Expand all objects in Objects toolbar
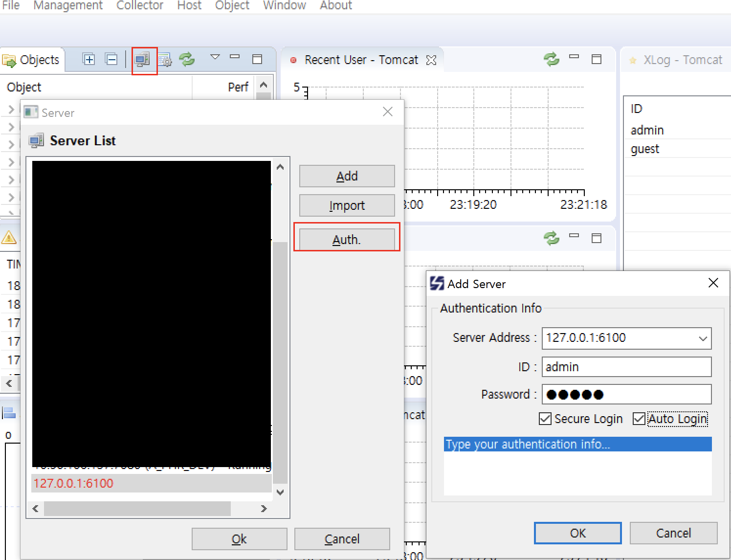The image size is (731, 560). (89, 59)
